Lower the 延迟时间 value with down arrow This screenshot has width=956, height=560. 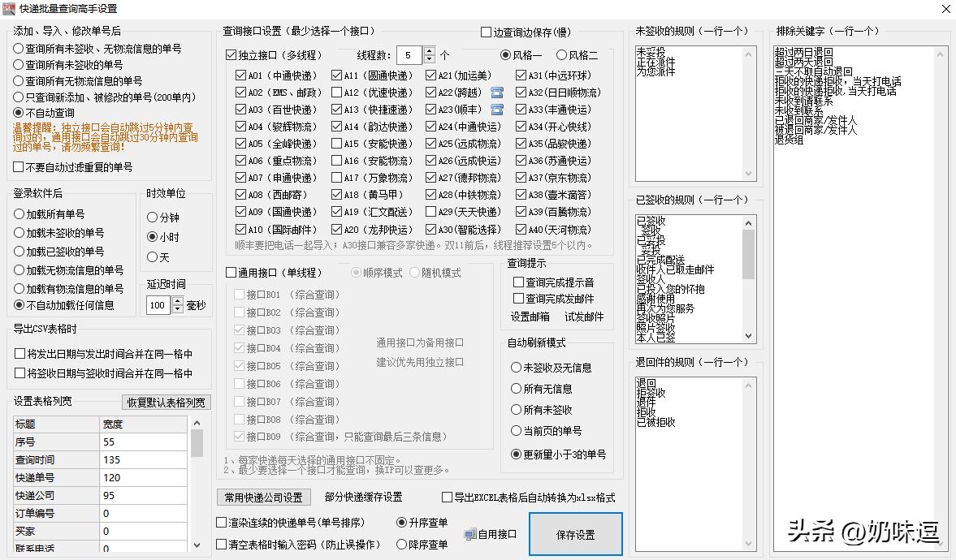pos(177,309)
